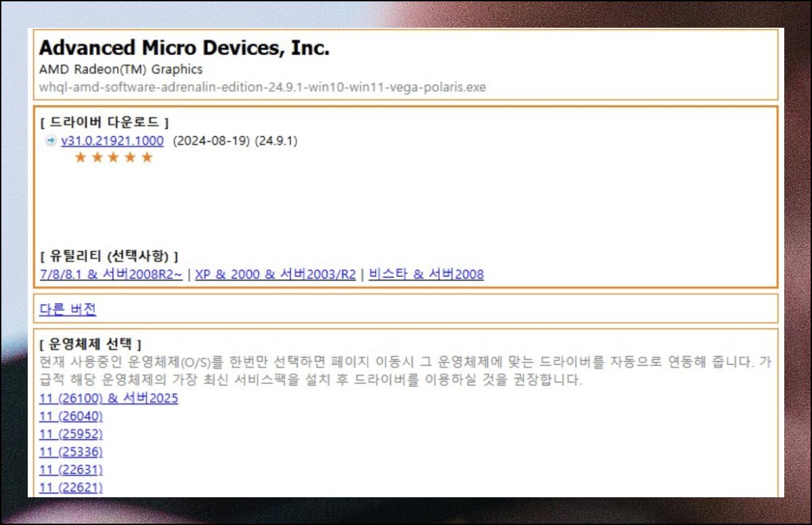Select OS 11 (22621)
This screenshot has height=525, width=812.
71,486
